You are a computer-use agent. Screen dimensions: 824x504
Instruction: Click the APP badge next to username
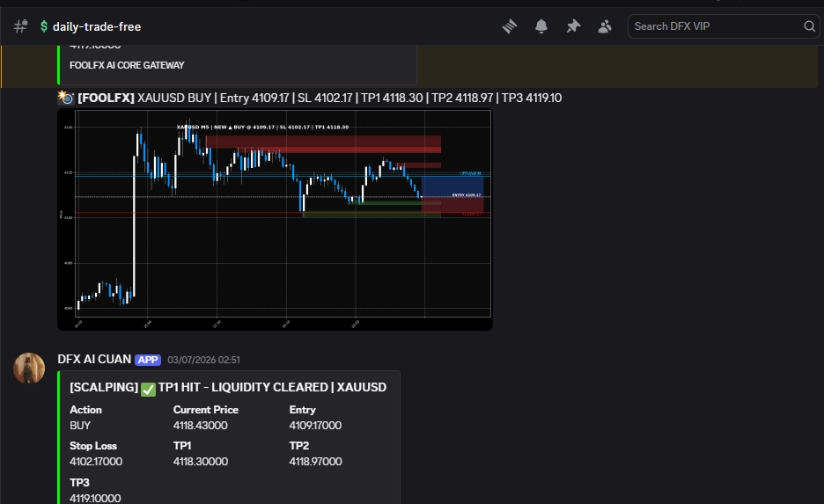(x=148, y=360)
